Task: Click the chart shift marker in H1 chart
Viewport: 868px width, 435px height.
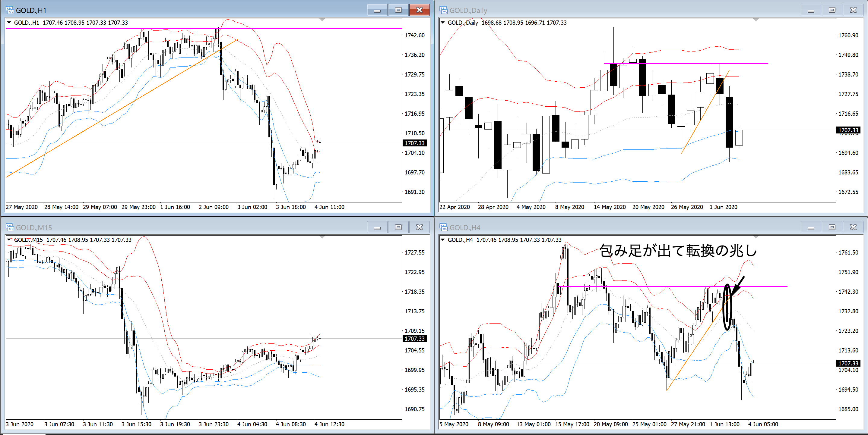Action: [322, 20]
